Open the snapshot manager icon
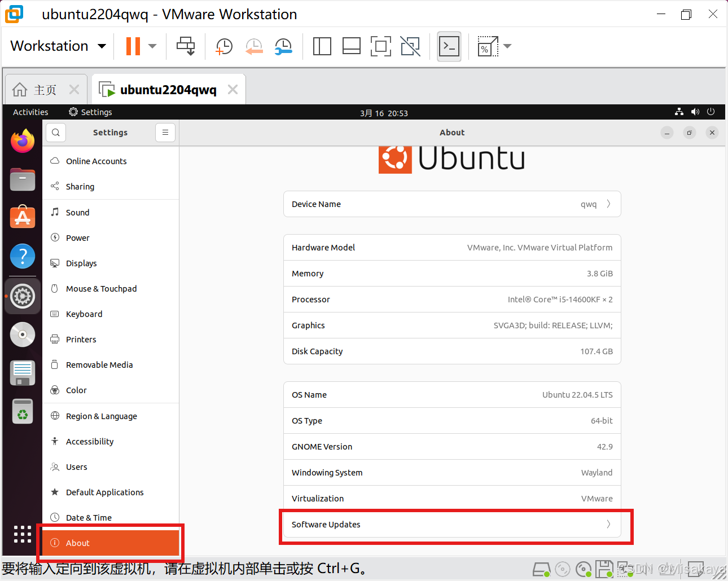The width and height of the screenshot is (728, 581). pos(283,46)
